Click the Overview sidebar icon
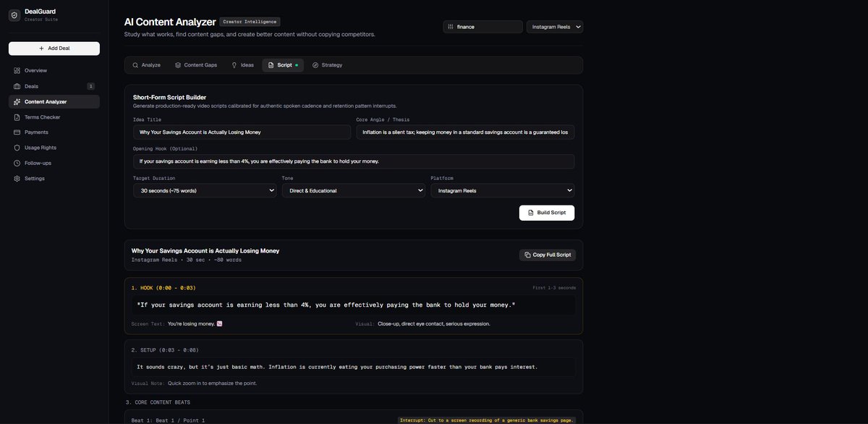 pos(17,71)
